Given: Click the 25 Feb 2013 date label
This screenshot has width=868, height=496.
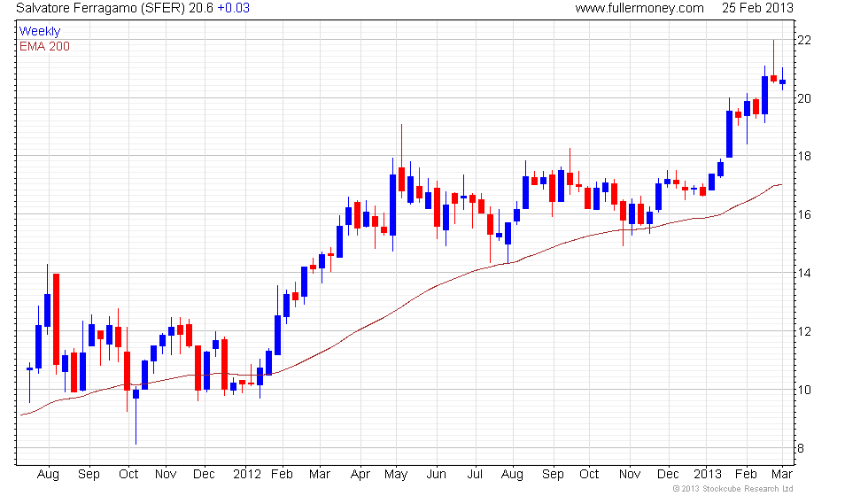Looking at the screenshot, I should point(757,8).
